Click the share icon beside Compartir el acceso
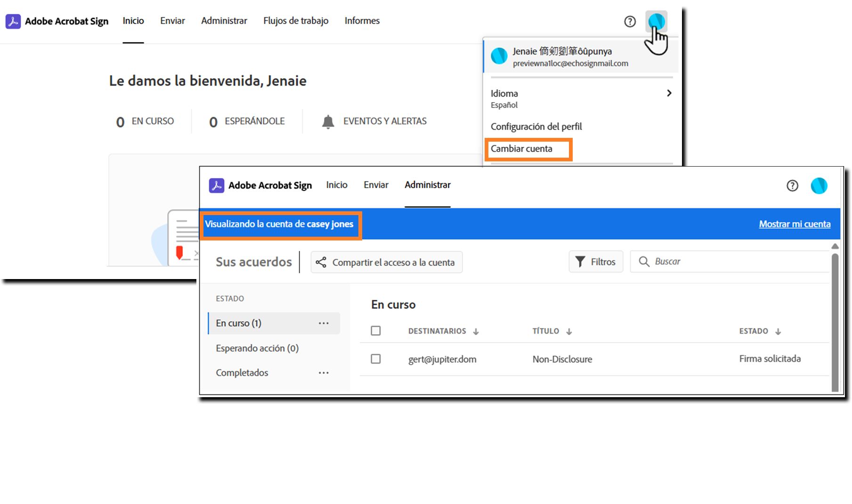The height and width of the screenshot is (504, 852). pos(321,262)
